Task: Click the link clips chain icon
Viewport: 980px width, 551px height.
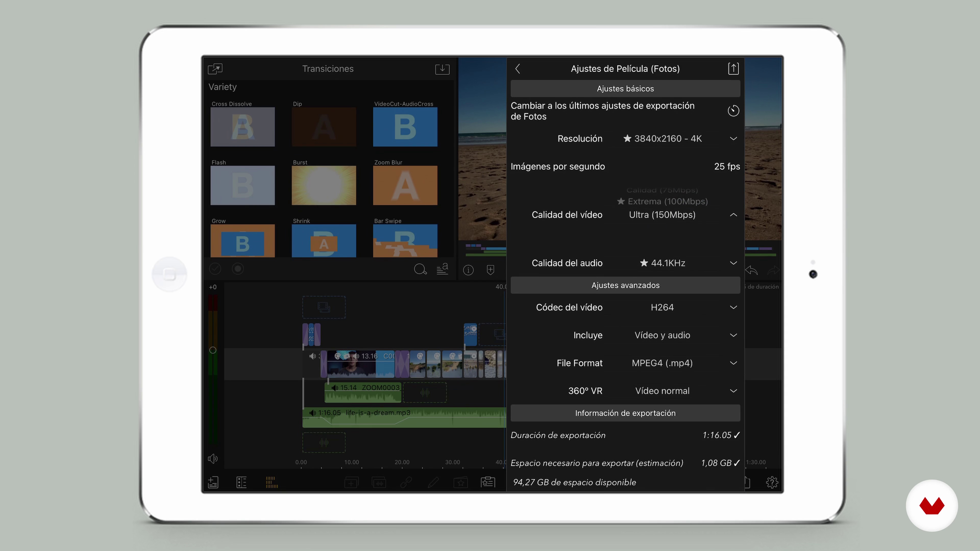Action: coord(406,483)
